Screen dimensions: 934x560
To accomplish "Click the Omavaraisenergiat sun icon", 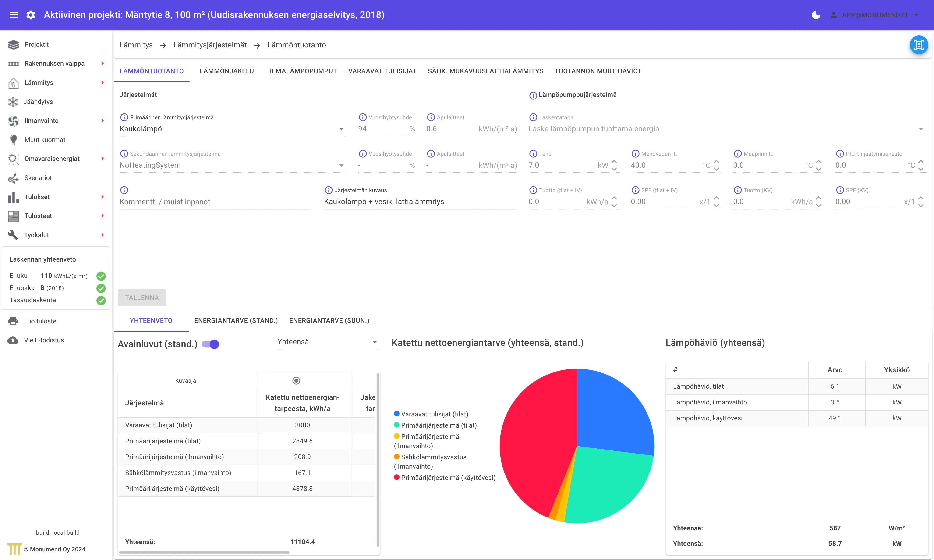I will point(13,159).
